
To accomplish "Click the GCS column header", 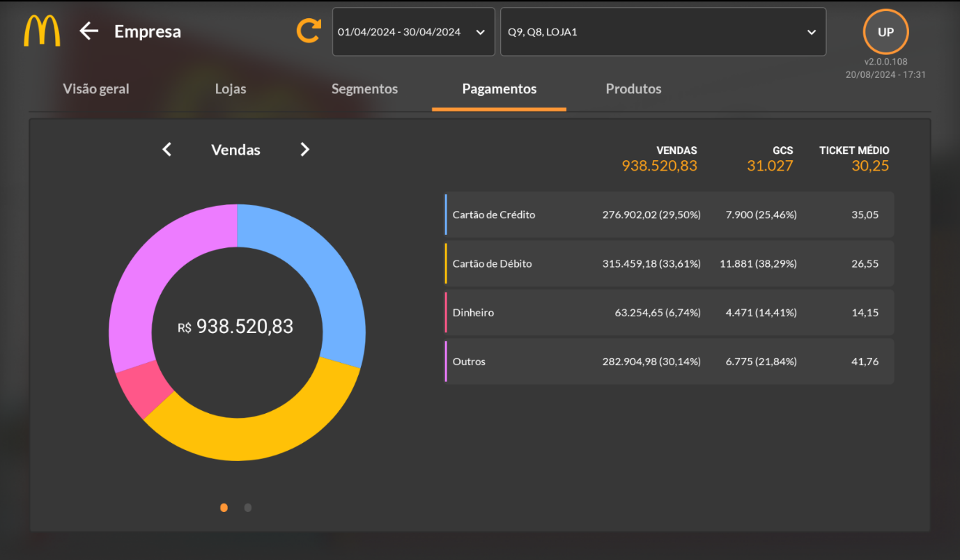I will [x=782, y=150].
